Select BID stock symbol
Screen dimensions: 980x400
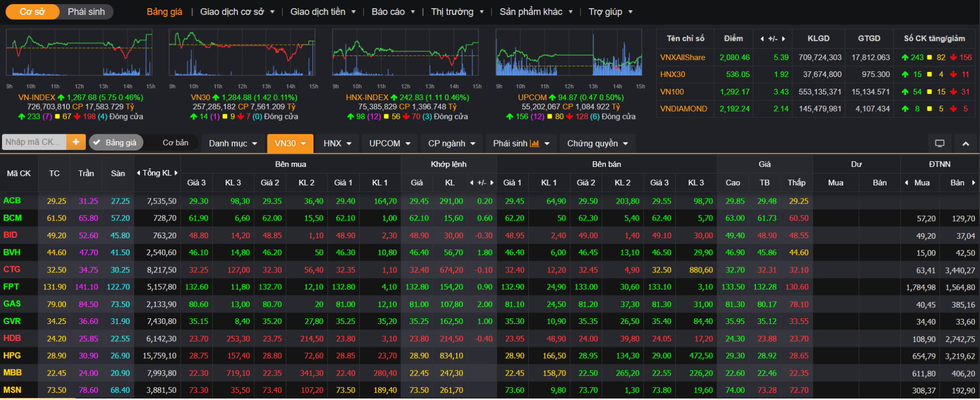[x=11, y=235]
